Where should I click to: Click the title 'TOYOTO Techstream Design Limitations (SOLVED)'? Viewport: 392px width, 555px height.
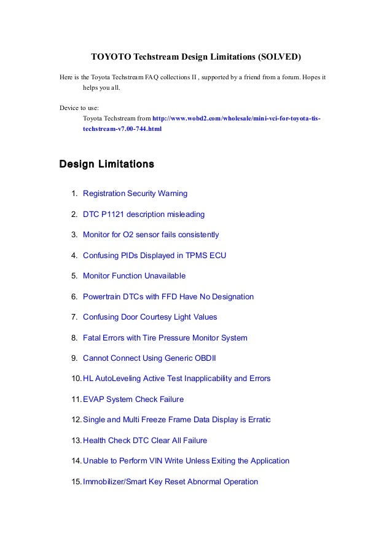[196, 57]
